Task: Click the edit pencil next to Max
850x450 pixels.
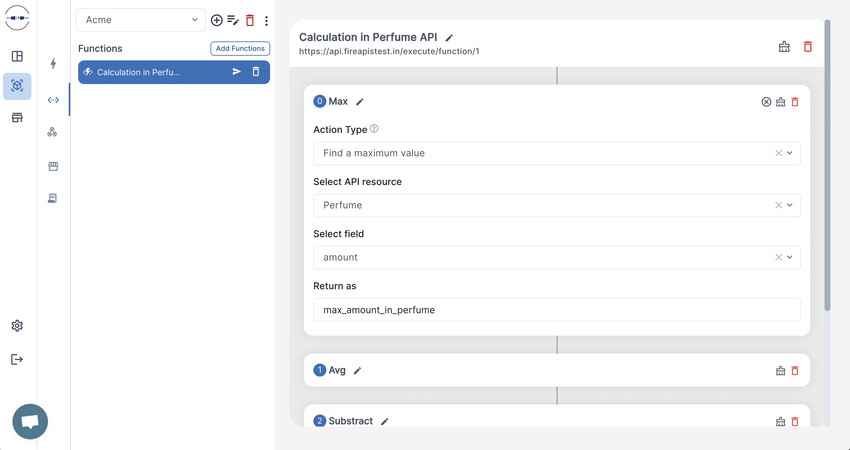Action: tap(359, 102)
